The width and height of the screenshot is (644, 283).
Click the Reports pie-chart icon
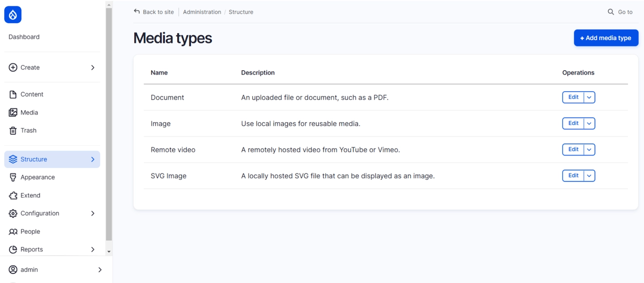13,249
